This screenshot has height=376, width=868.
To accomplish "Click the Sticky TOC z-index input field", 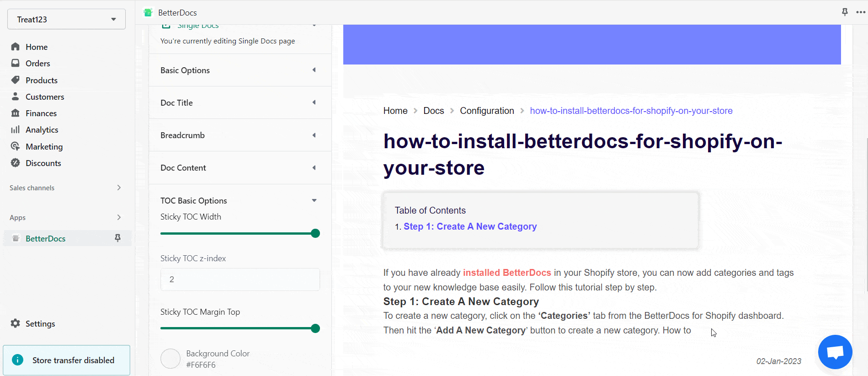I will pos(240,279).
